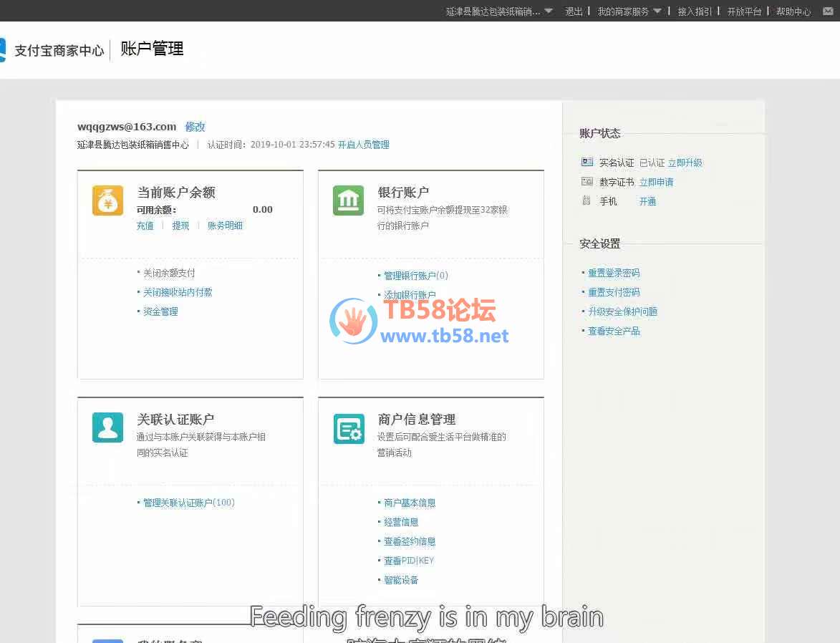Click the 安全设置 sidebar heading
This screenshot has width=840, height=643.
click(600, 243)
